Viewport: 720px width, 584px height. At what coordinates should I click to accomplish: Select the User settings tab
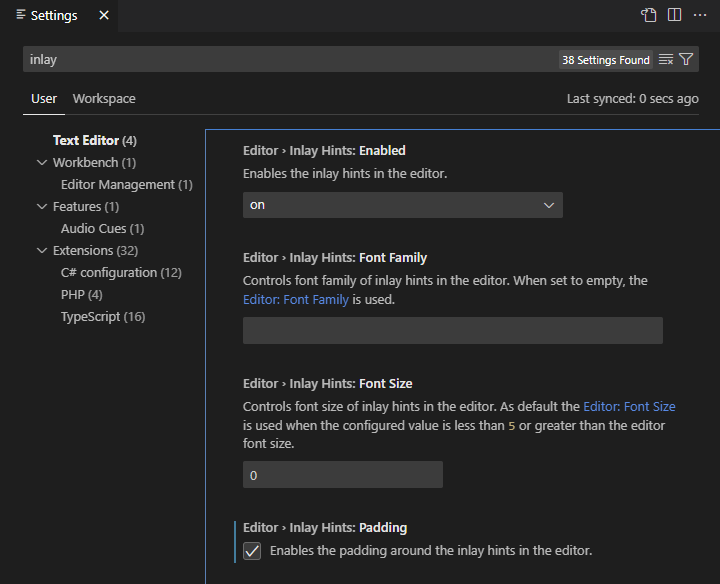[44, 99]
